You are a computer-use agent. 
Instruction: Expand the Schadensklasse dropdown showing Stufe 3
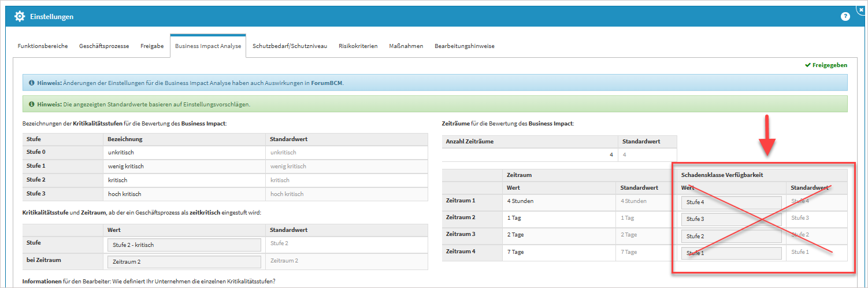[x=730, y=219]
